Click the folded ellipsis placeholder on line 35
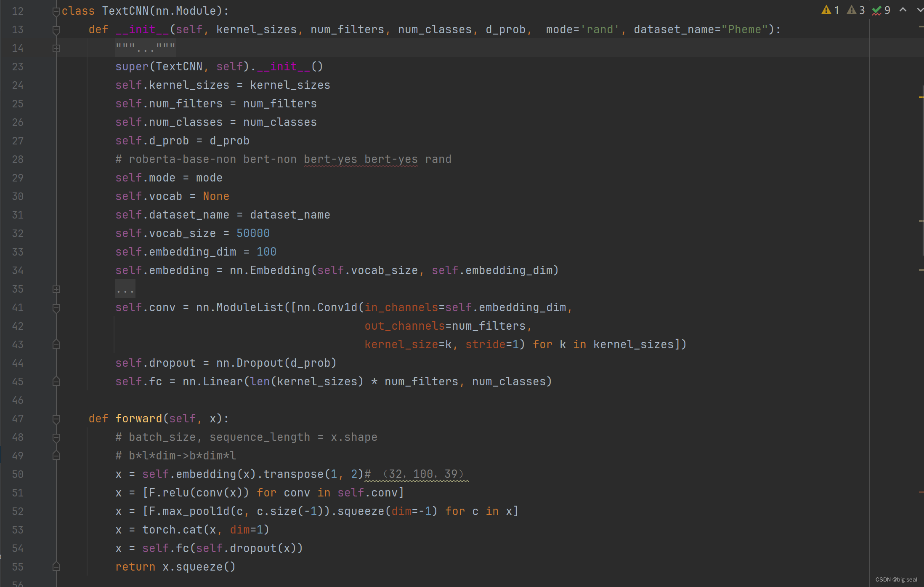The height and width of the screenshot is (587, 924). coord(125,289)
